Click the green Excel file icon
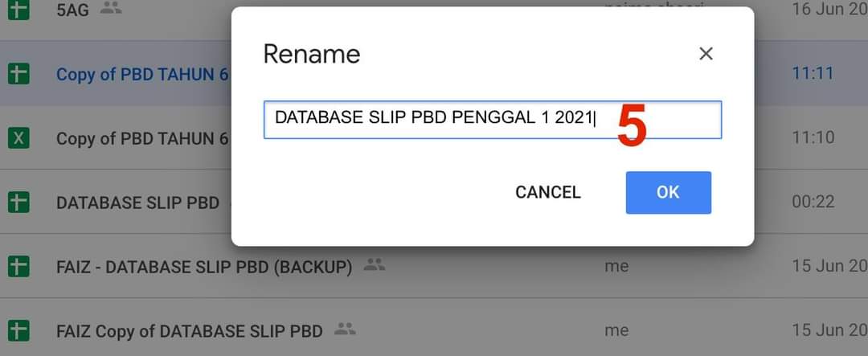Image resolution: width=868 pixels, height=356 pixels. [x=18, y=138]
